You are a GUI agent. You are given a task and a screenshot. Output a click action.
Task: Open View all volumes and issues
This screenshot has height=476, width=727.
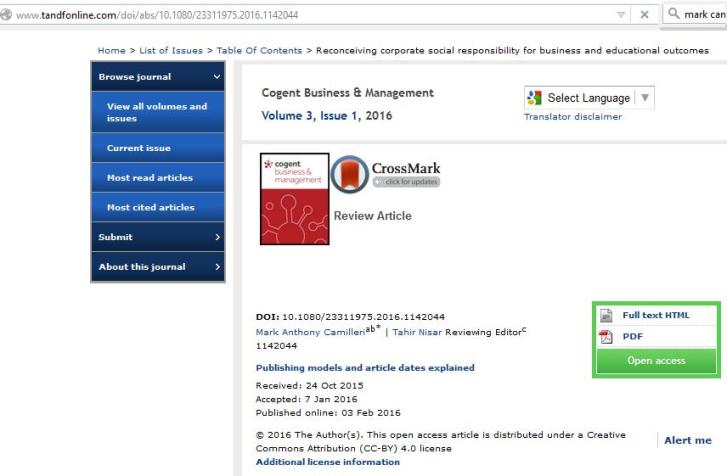click(157, 112)
